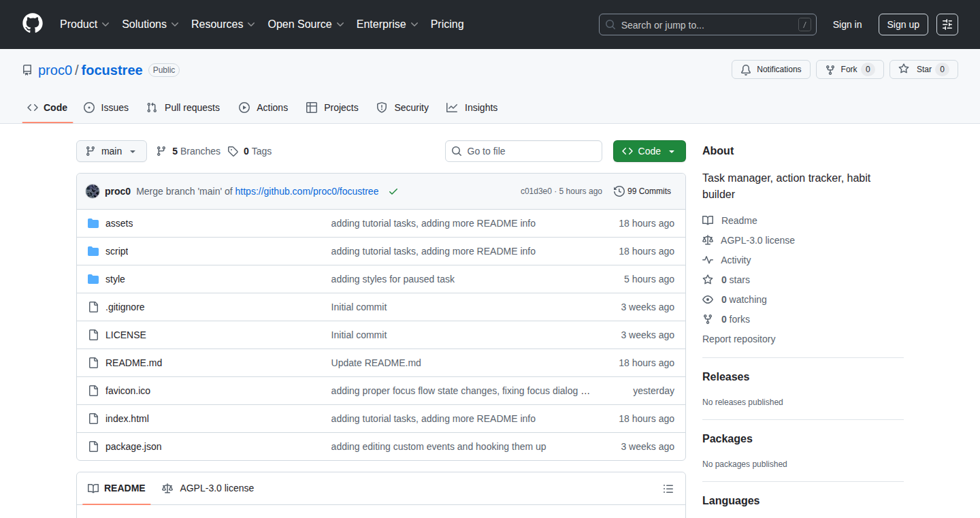Screen dimensions: 980x518
Task: Click the green commit status checkmark
Action: tap(393, 191)
